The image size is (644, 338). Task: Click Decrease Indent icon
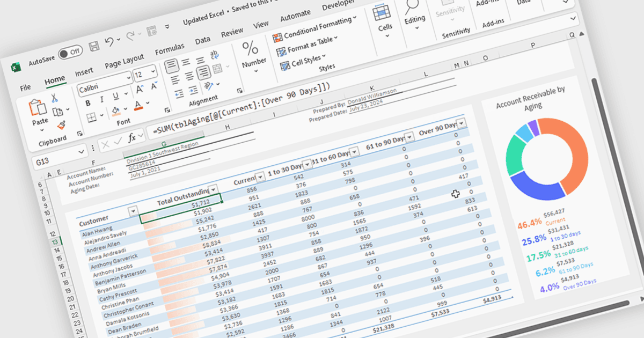178,94
